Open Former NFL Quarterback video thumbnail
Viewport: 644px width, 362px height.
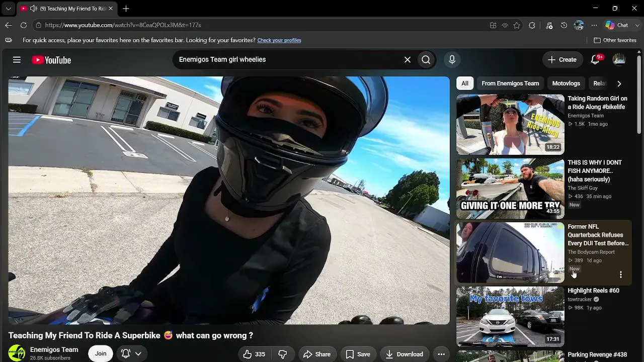(510, 253)
